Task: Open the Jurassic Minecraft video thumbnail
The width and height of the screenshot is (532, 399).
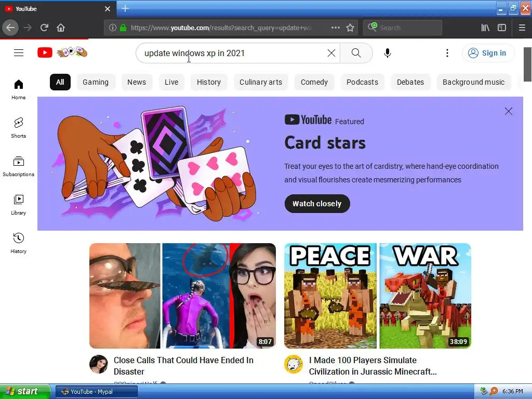Action: click(x=378, y=296)
